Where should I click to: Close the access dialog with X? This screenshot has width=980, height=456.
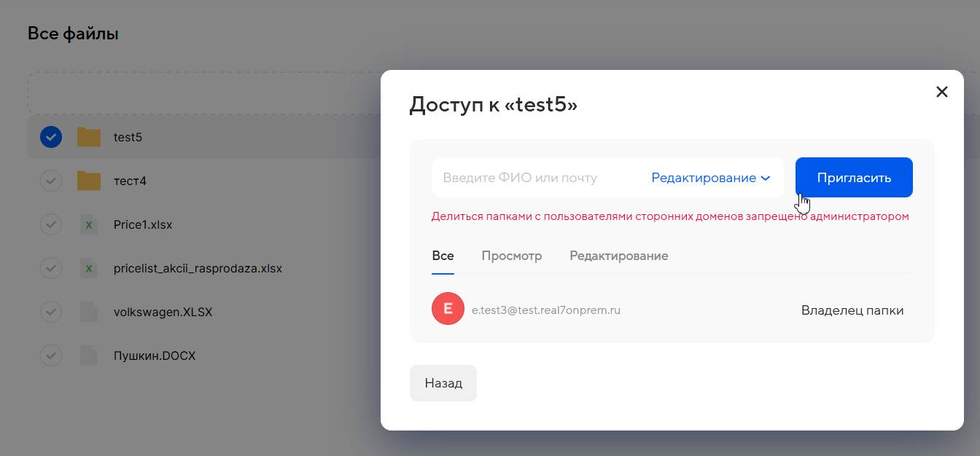pos(941,92)
